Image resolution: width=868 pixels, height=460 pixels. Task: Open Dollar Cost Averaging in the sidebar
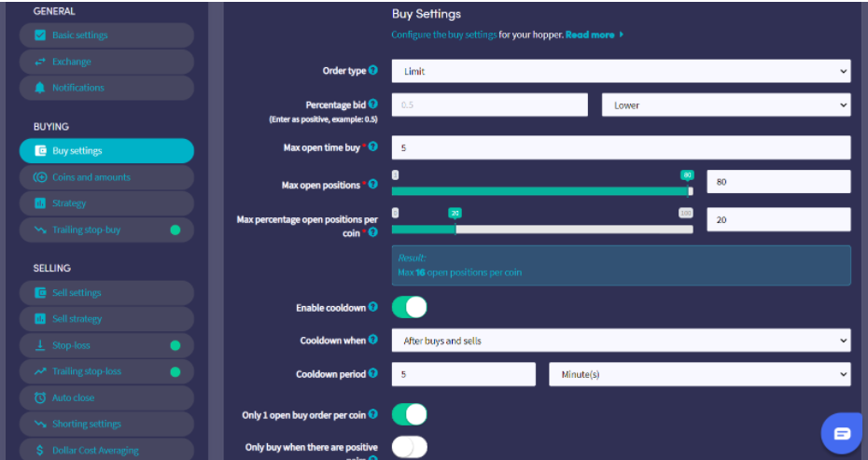click(x=95, y=450)
